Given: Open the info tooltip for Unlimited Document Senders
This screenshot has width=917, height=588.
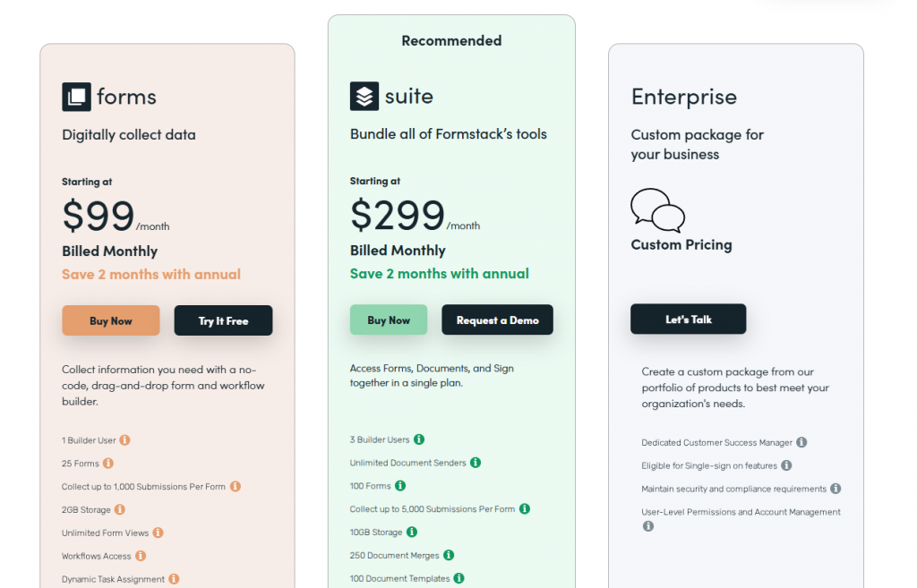Looking at the screenshot, I should (476, 463).
